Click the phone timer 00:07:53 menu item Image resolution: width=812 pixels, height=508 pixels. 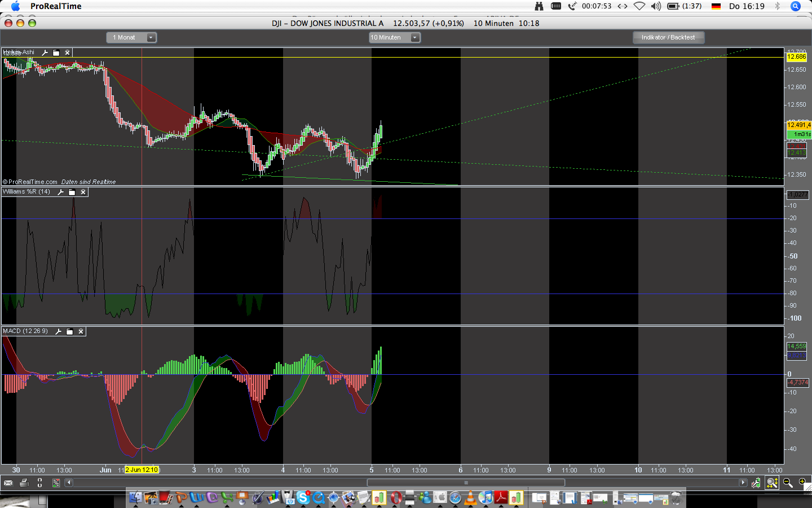point(591,6)
